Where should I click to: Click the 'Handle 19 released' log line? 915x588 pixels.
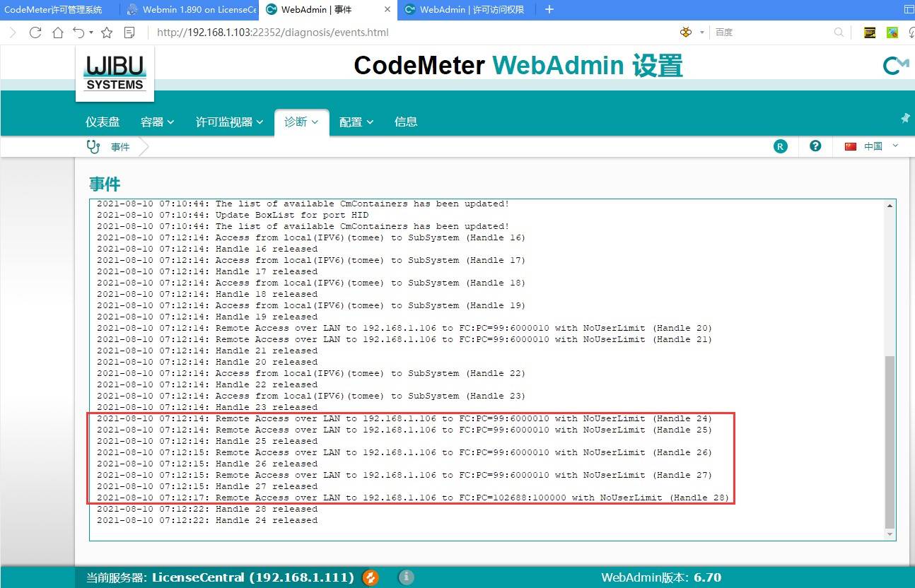pos(207,317)
